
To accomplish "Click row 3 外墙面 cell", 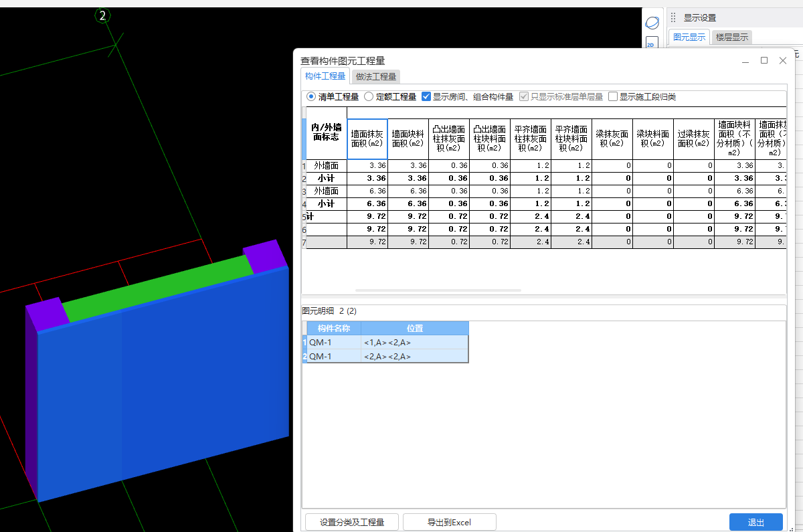I will (327, 191).
